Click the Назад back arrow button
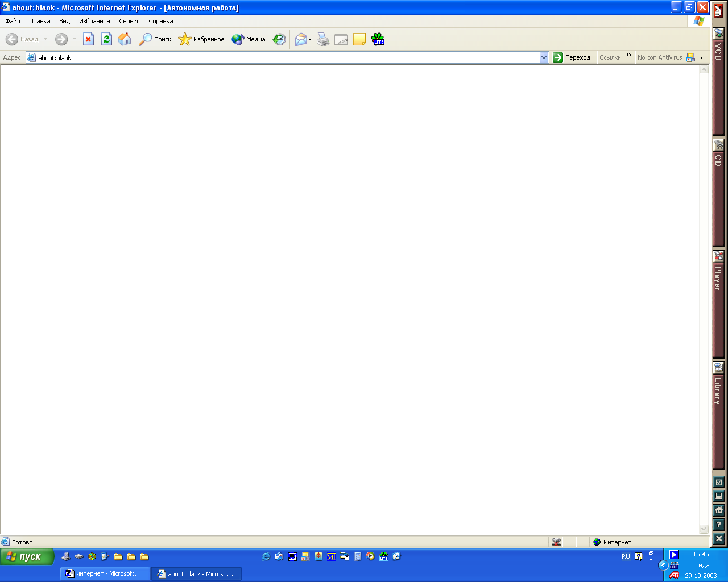Viewport: 728px width, 582px height. tap(22, 39)
